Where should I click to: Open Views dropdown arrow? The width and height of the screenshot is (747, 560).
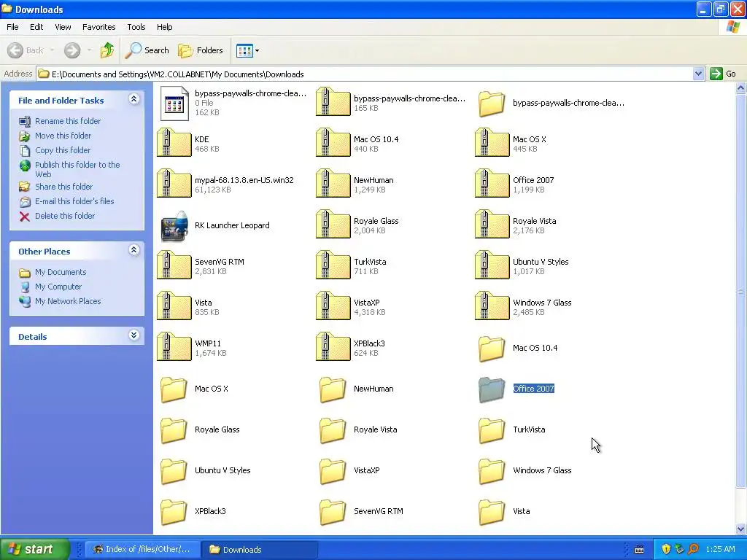258,50
